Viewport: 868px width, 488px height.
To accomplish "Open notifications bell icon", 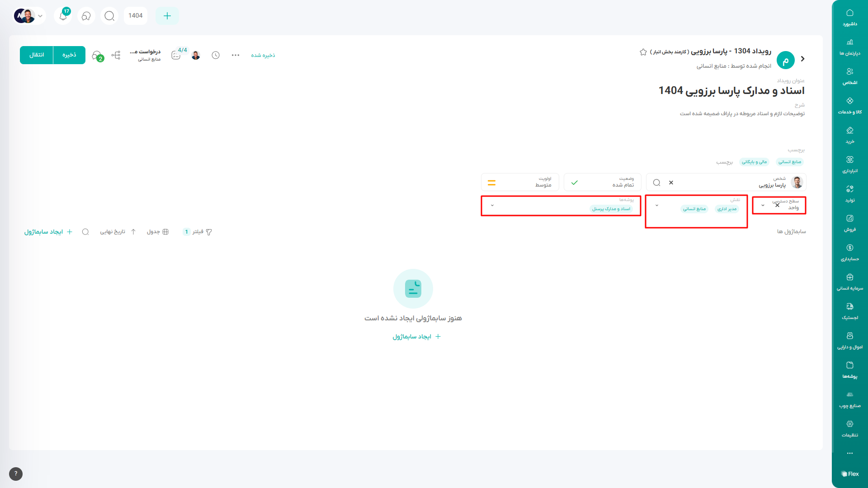I will tap(63, 16).
